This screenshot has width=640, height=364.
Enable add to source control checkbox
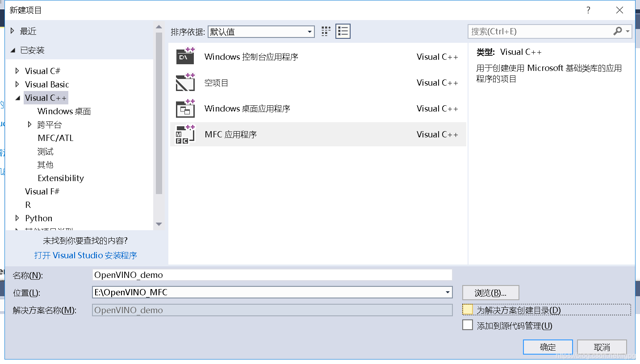tap(468, 325)
